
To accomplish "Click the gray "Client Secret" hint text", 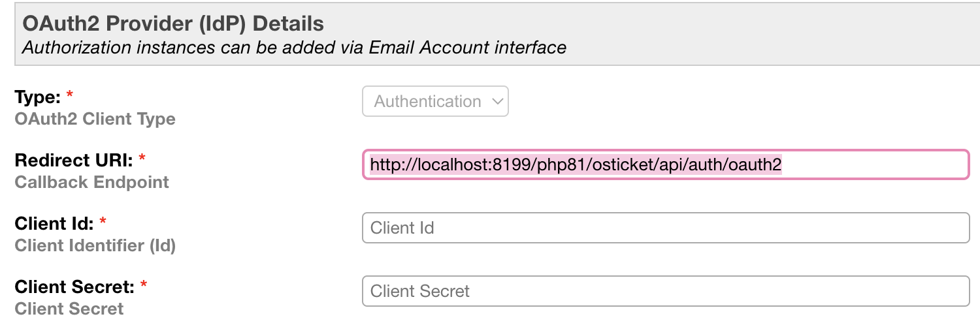I will pyautogui.click(x=69, y=308).
